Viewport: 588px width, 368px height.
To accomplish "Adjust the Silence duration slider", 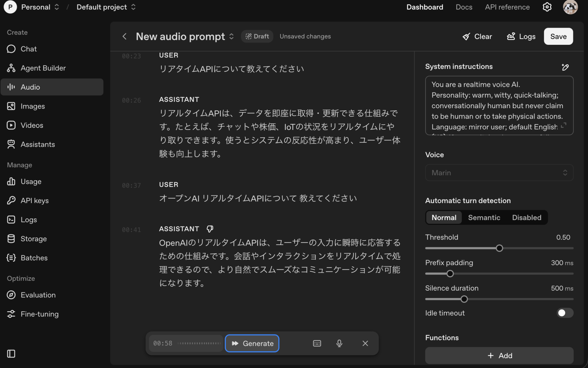I will click(x=464, y=299).
